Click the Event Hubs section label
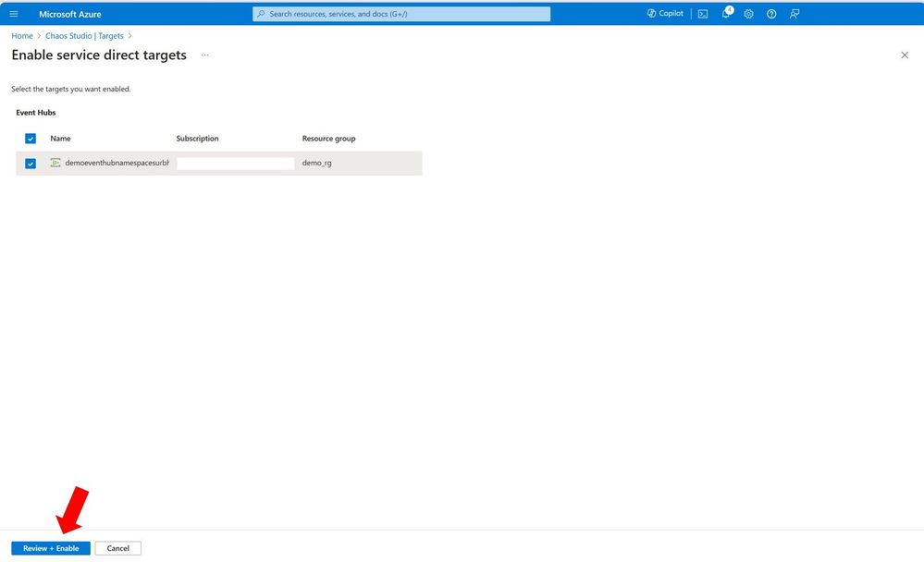The height and width of the screenshot is (562, 924). [x=36, y=113]
